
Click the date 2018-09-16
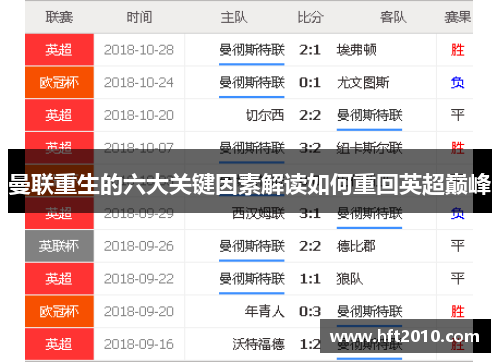pyautogui.click(x=139, y=344)
